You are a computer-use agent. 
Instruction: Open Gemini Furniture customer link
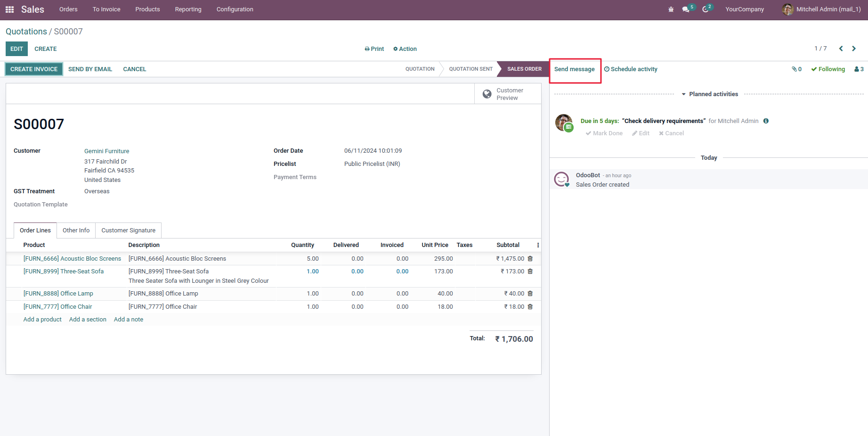coord(106,151)
